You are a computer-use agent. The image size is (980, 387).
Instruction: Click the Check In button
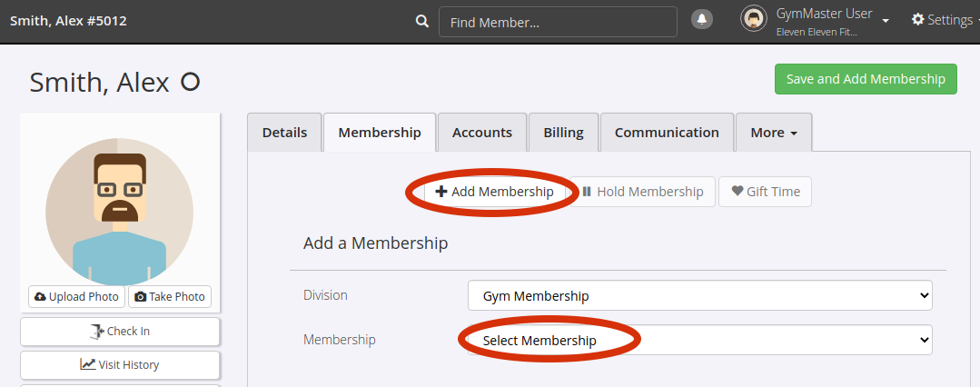[x=120, y=332]
